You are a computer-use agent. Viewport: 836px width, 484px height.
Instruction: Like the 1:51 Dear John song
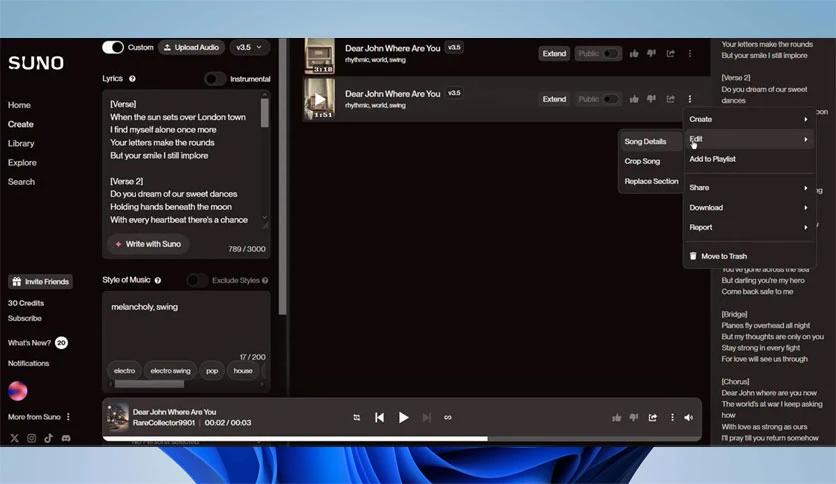pyautogui.click(x=634, y=99)
